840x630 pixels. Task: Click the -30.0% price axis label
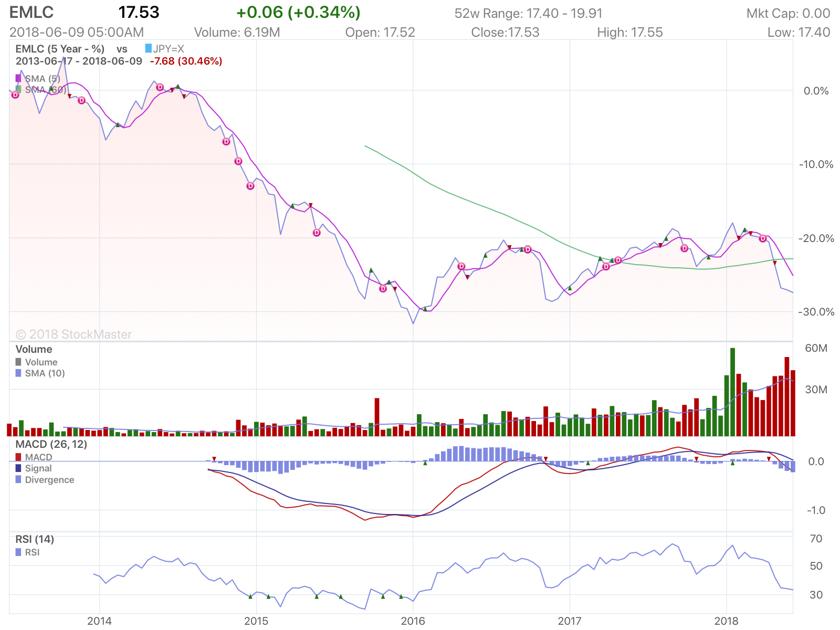pos(816,312)
